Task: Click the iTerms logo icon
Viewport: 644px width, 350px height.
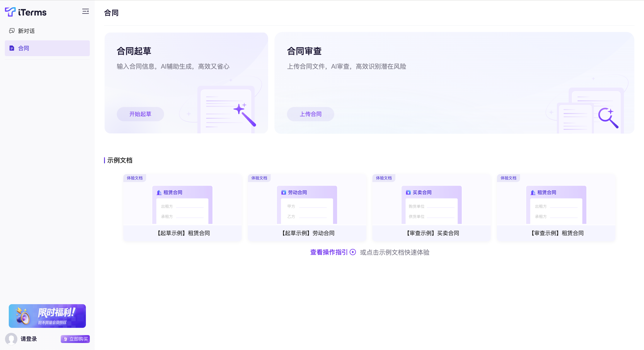Action: click(10, 12)
